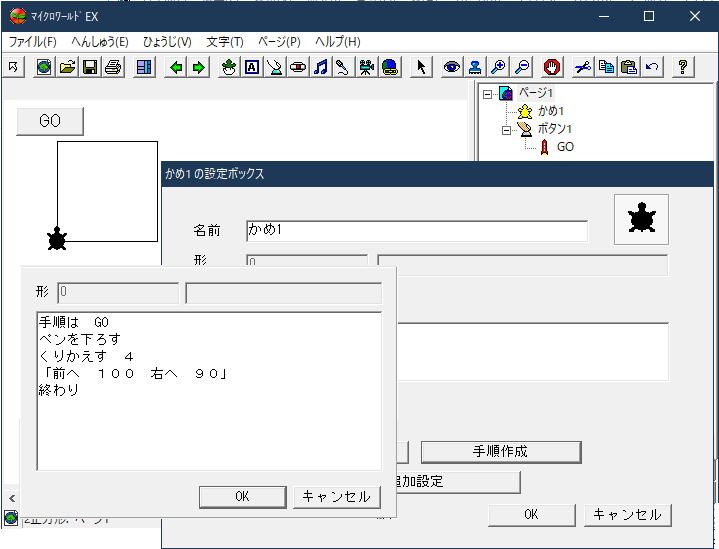
Task: Click the empty shape name field in the front dialog
Action: (283, 293)
